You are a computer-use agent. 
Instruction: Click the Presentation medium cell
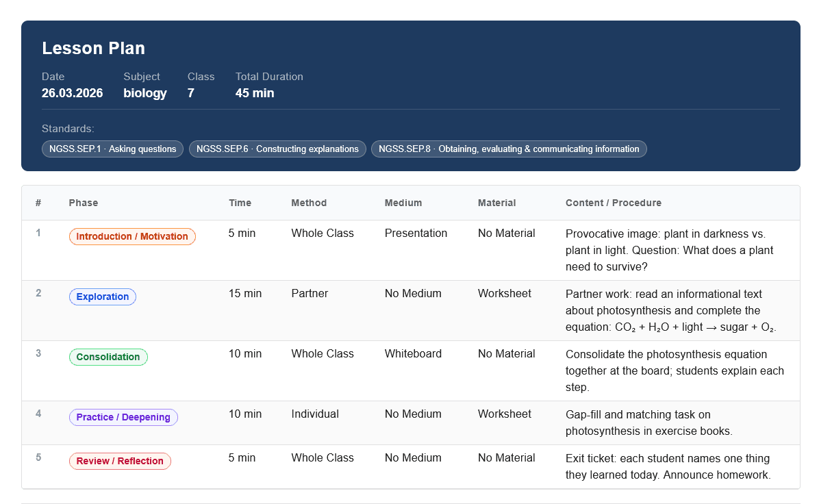tap(416, 233)
